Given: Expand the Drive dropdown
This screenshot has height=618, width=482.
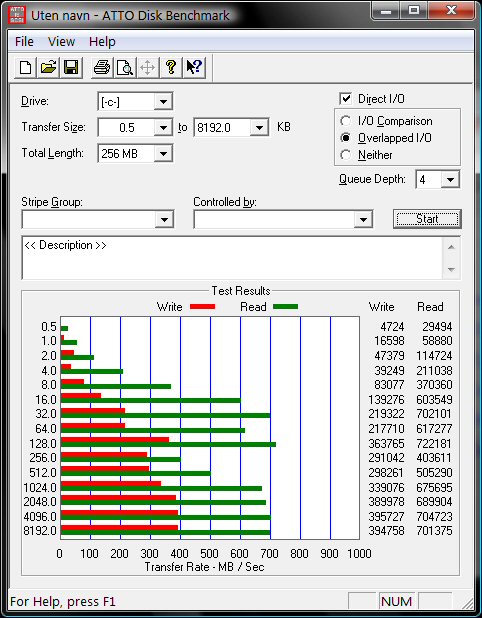Looking at the screenshot, I should (x=163, y=102).
